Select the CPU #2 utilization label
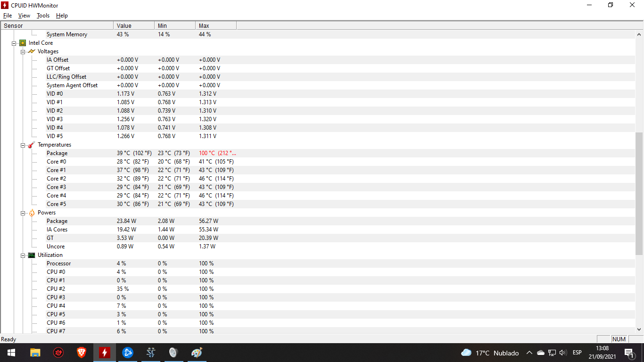 (56, 289)
